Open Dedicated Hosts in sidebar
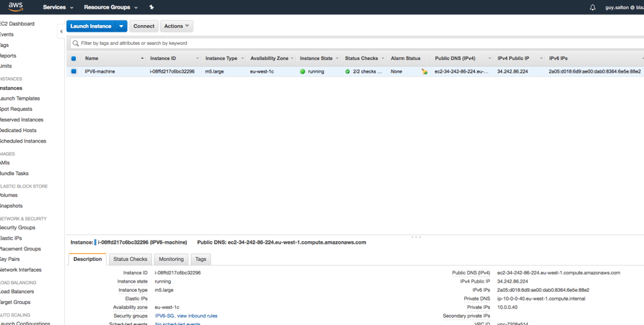This screenshot has width=644, height=325. tap(18, 131)
